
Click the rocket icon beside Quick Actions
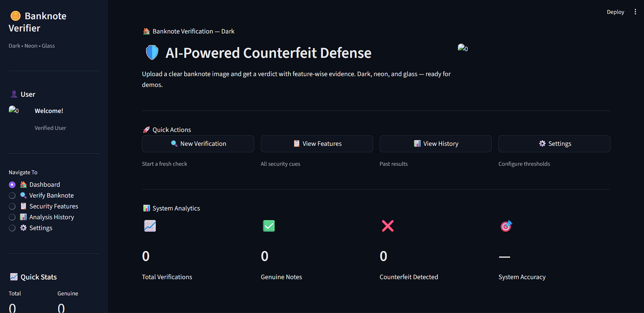click(146, 130)
